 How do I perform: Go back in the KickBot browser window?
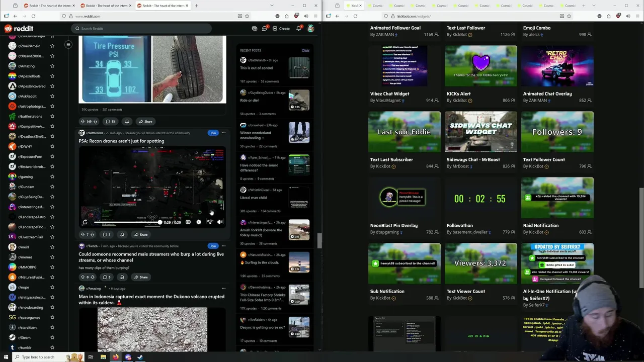pos(337,16)
